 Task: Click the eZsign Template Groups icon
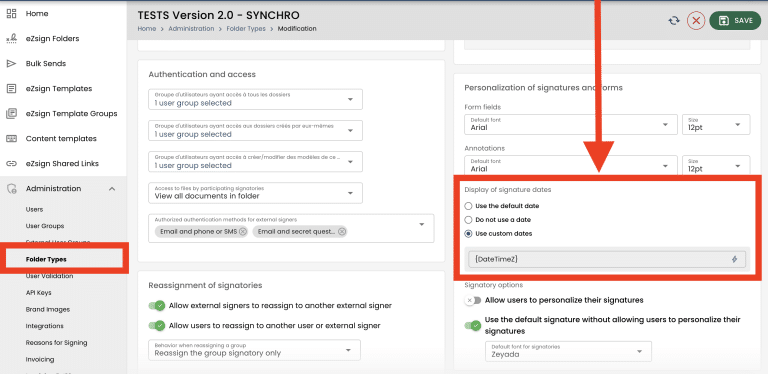tap(11, 114)
